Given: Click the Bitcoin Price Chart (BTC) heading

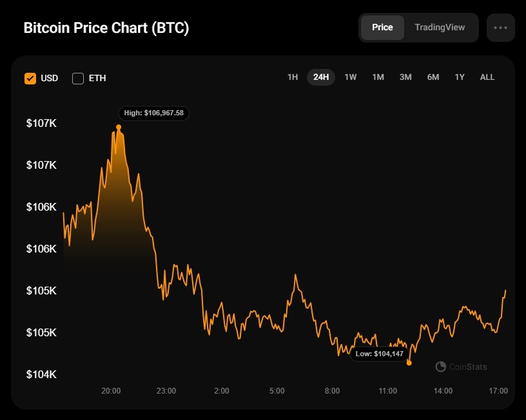Looking at the screenshot, I should [106, 28].
